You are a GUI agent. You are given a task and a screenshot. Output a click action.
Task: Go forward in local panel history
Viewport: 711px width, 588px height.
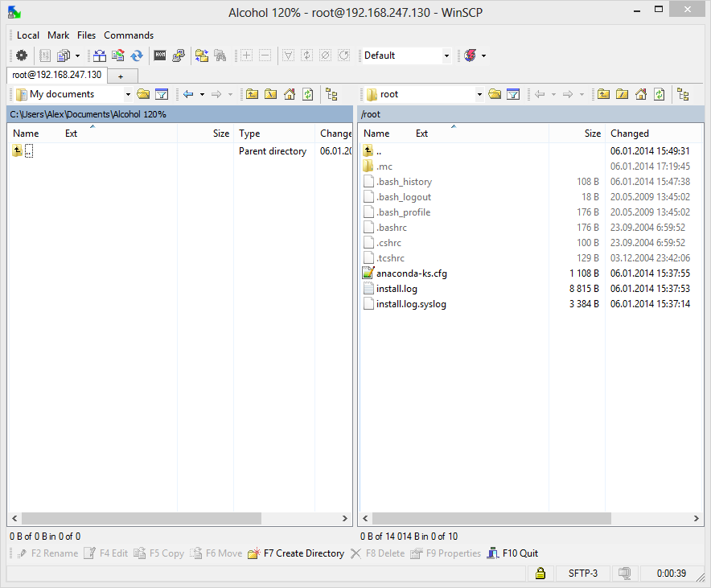(216, 94)
